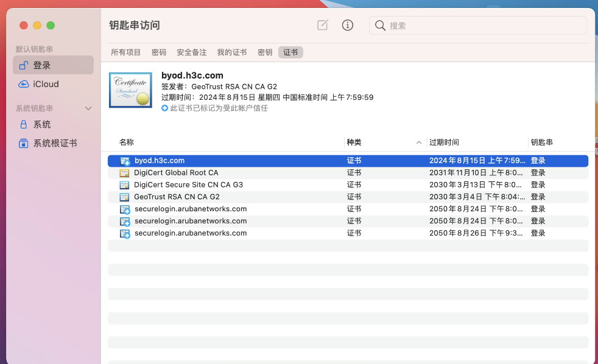598x364 pixels.
Task: Click the 钥匙串访问 window title
Action: (x=135, y=25)
